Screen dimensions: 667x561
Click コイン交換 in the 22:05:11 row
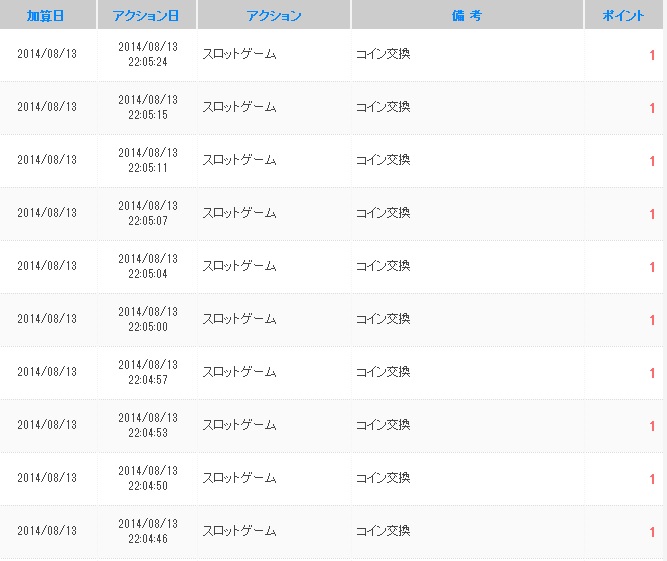point(383,160)
